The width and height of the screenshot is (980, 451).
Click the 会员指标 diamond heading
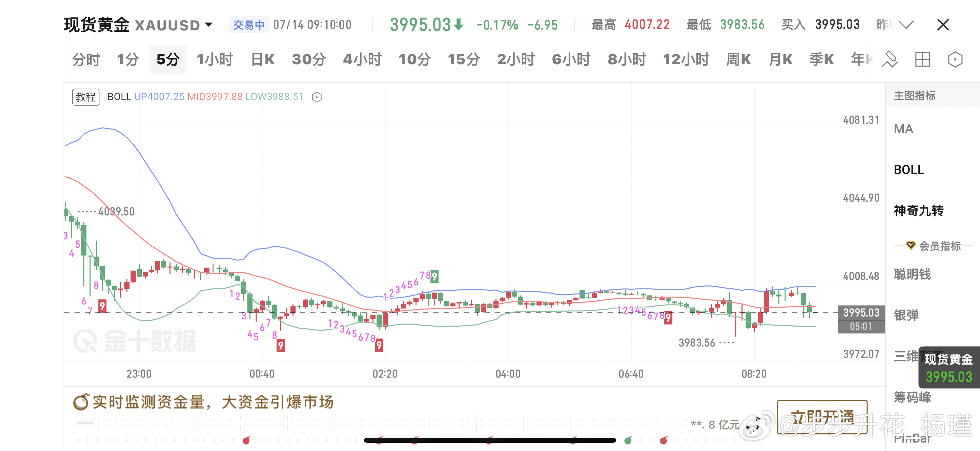[x=933, y=246]
